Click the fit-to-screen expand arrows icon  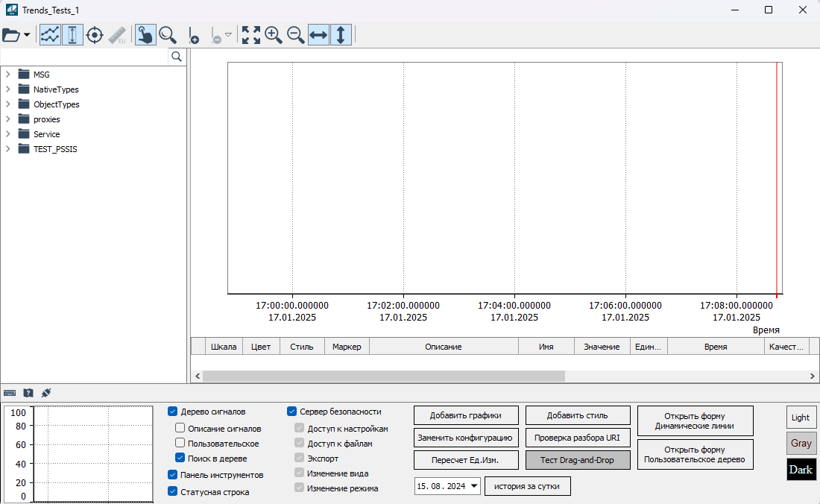[x=251, y=35]
